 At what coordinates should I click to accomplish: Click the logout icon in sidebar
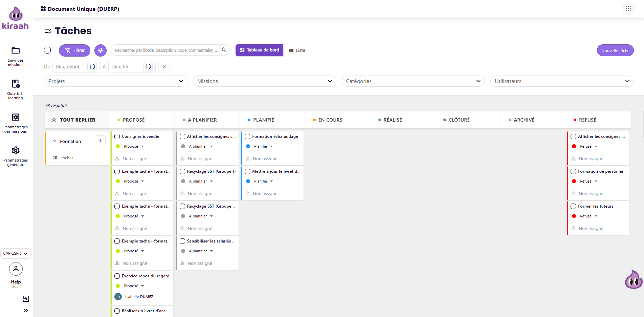coord(26,298)
